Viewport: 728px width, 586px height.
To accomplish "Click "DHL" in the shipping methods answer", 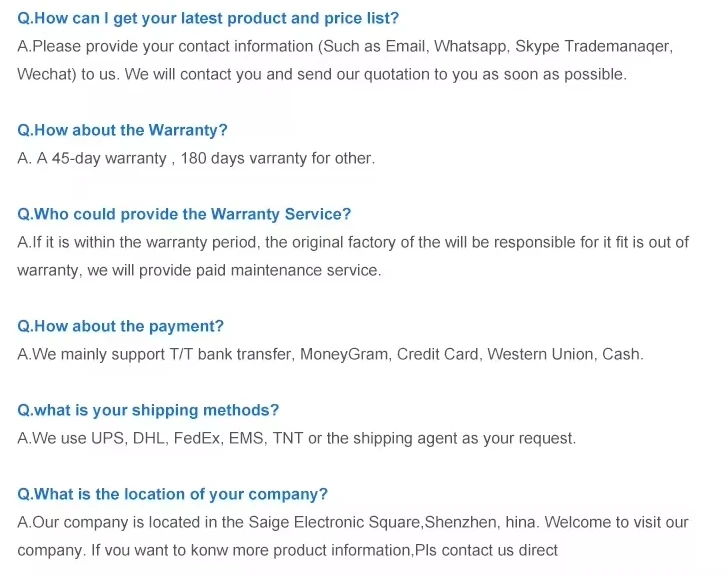I will pos(149,438).
